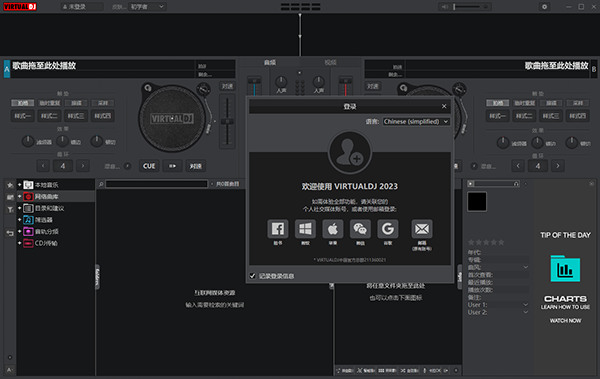Trigger deck A pad two

(49, 116)
